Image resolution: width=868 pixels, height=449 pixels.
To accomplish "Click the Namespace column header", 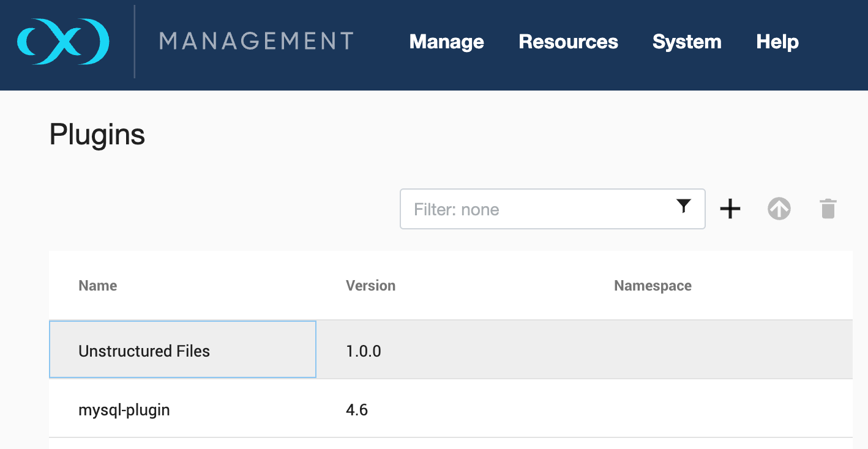I will (653, 285).
